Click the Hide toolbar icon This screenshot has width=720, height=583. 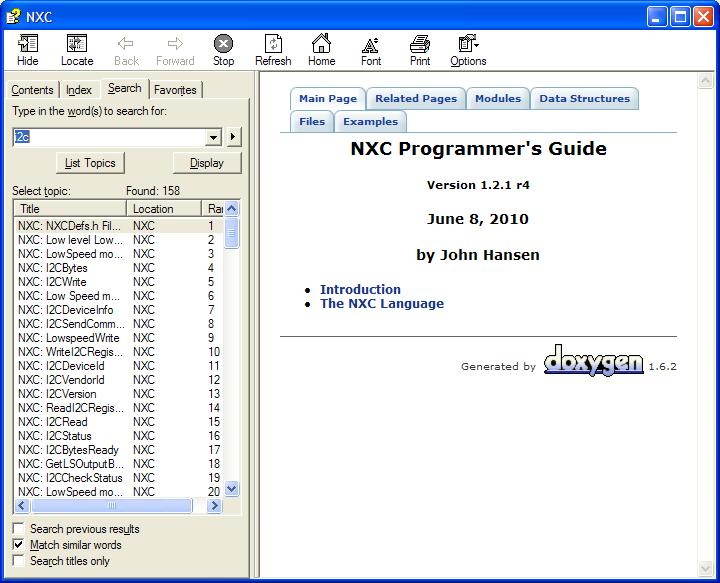click(28, 44)
